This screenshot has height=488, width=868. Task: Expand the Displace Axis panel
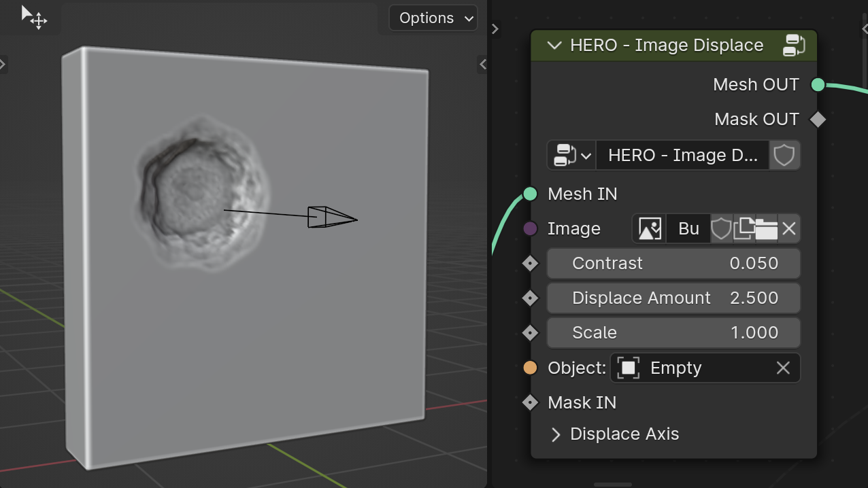[556, 434]
